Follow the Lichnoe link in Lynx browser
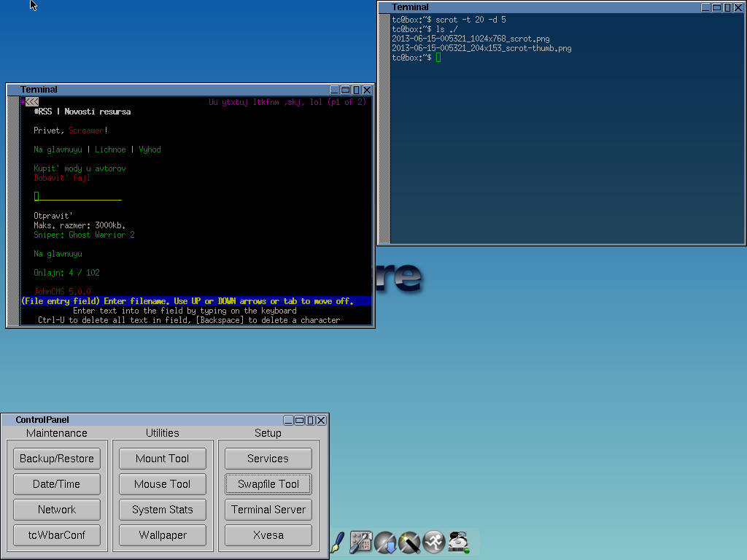 (110, 149)
